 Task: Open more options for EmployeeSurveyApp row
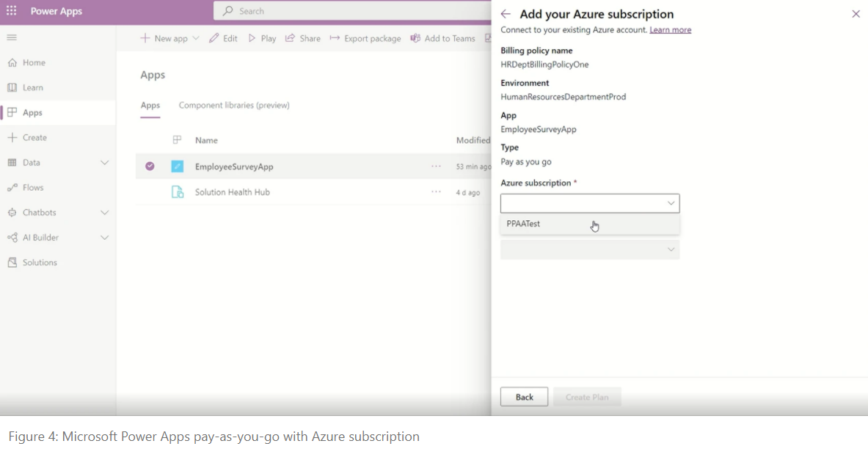click(437, 166)
